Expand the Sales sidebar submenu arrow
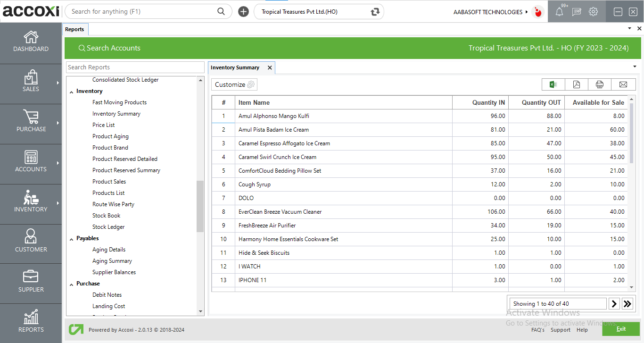Viewport: 644px width, 343px height. click(x=58, y=83)
